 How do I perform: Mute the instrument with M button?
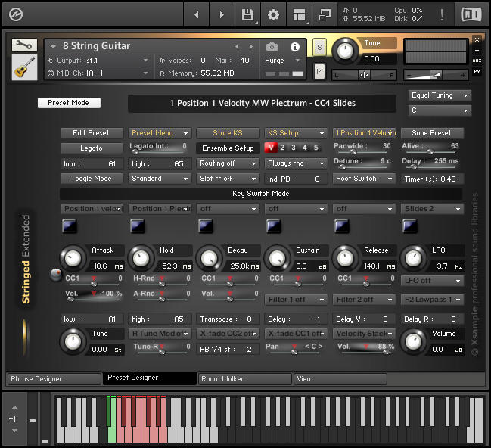click(319, 72)
